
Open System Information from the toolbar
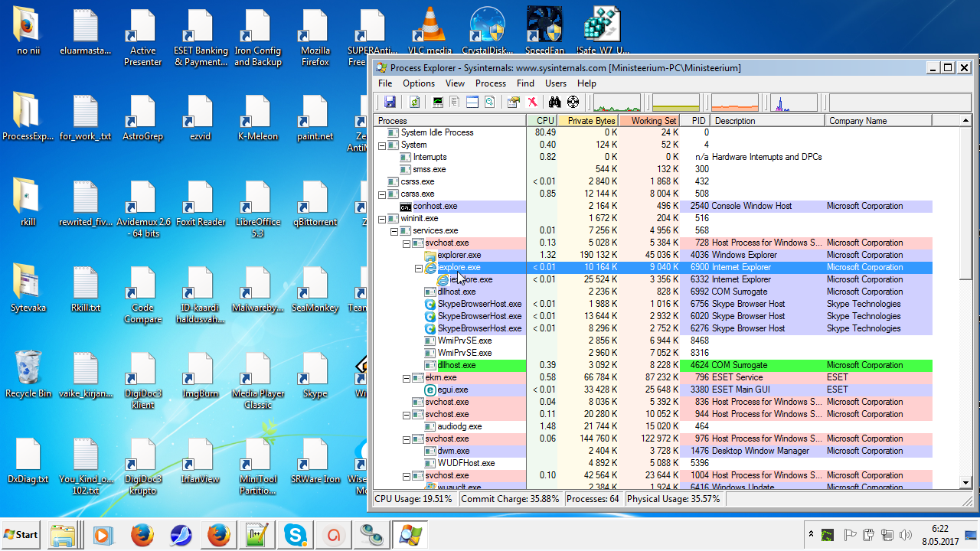[438, 102]
